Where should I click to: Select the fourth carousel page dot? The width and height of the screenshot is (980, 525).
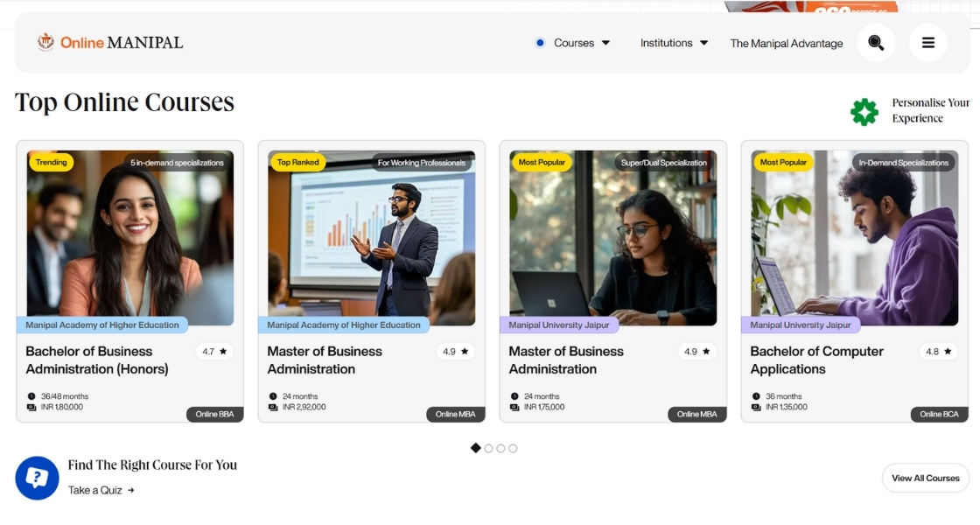point(513,448)
